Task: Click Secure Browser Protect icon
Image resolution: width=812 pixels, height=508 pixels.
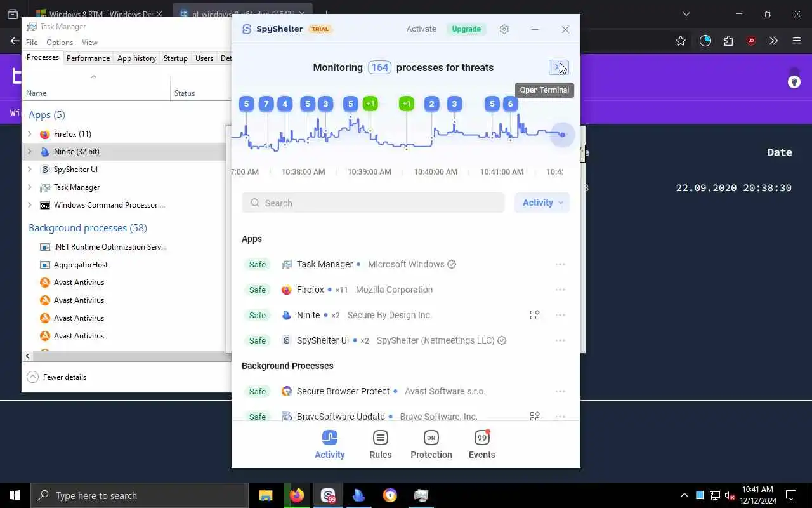Action: coord(287,391)
